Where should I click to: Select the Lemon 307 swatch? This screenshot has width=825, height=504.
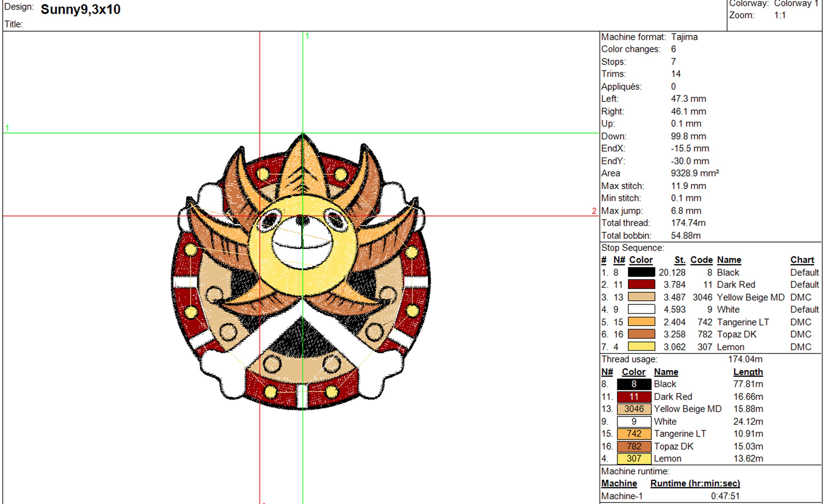click(x=641, y=346)
